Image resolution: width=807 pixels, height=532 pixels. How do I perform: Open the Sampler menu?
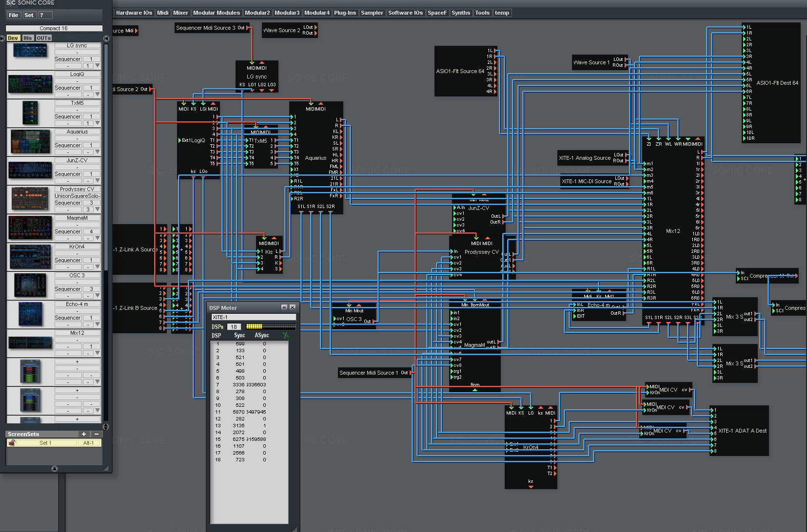pyautogui.click(x=372, y=13)
